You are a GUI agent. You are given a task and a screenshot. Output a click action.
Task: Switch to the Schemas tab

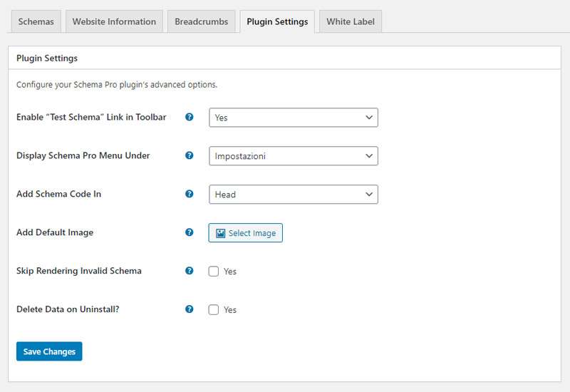36,22
